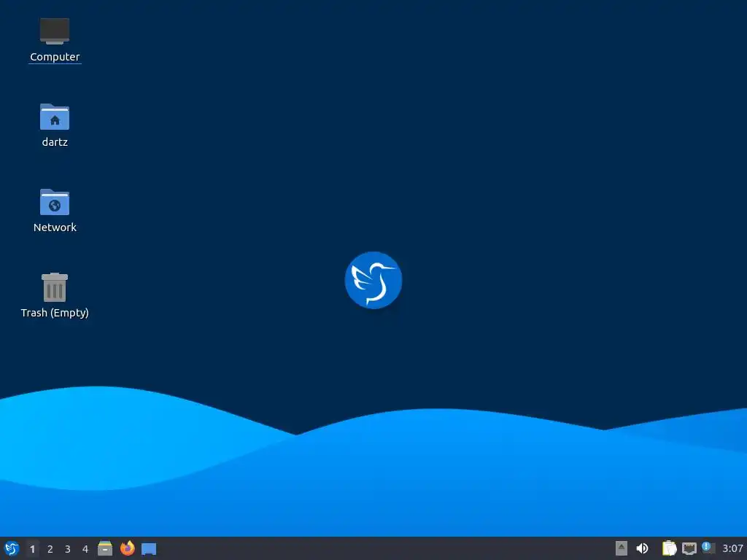
Task: Open update notifier tray icon
Action: tap(708, 548)
